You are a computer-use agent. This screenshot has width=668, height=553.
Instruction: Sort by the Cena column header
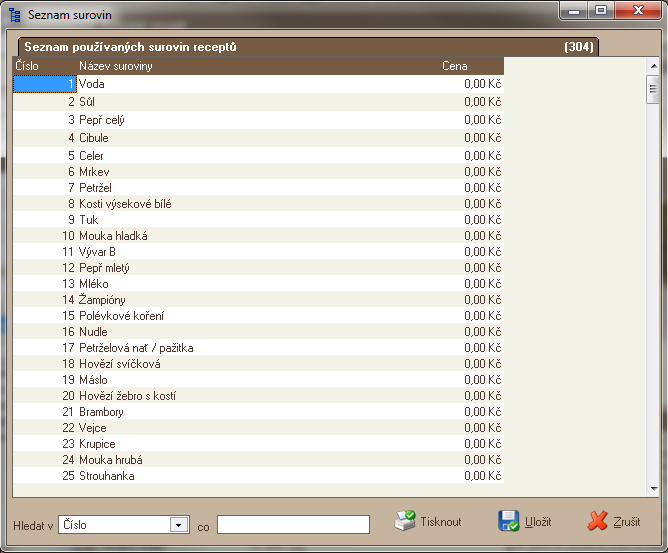click(x=472, y=66)
